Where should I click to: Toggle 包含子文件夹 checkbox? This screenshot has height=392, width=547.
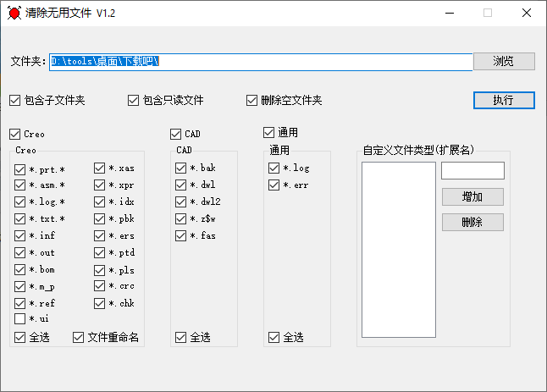click(x=15, y=101)
